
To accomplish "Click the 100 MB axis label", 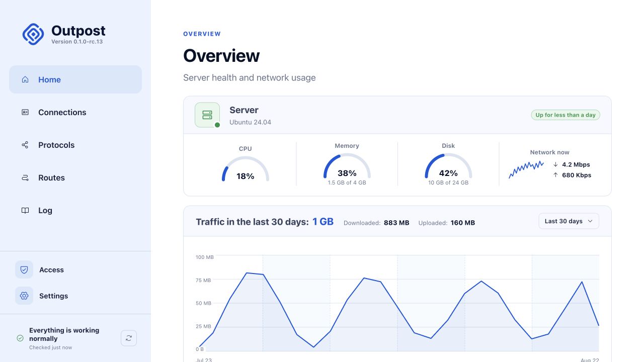I will (205, 257).
